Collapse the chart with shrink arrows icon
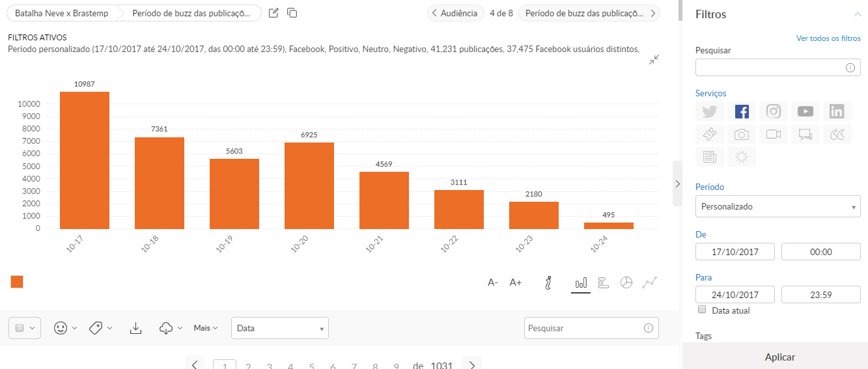 pos(654,59)
